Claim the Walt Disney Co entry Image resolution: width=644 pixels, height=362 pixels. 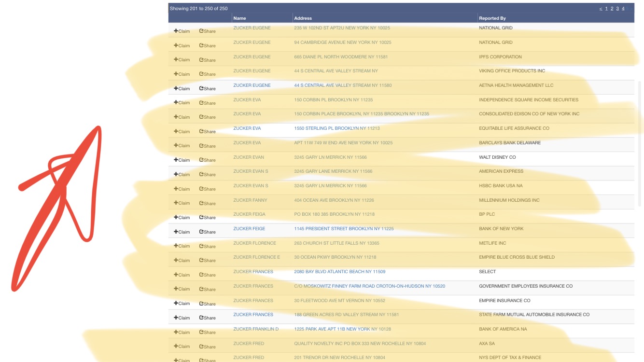coord(182,160)
